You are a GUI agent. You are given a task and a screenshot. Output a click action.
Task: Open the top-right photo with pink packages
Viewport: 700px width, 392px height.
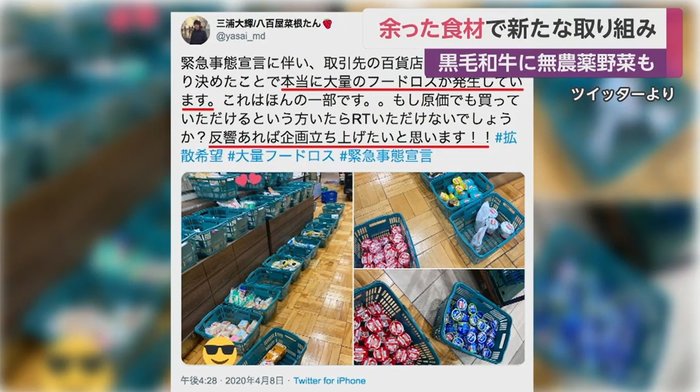pyautogui.click(x=439, y=220)
